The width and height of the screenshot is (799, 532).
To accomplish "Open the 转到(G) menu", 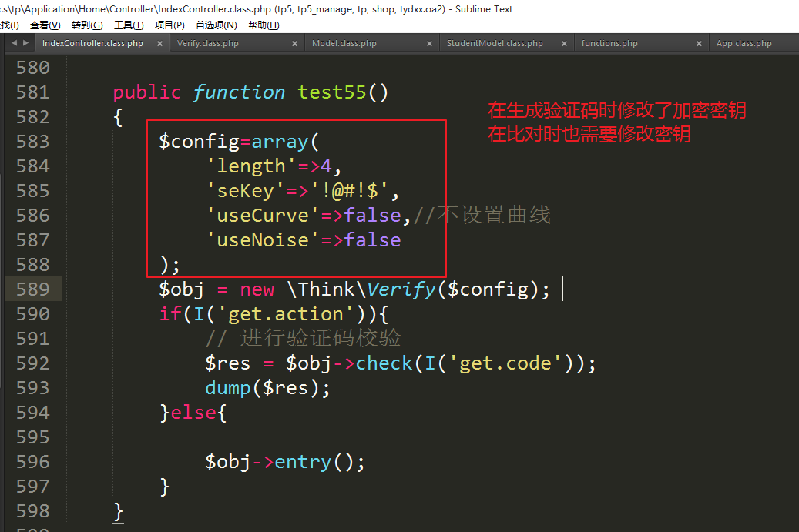I will (87, 25).
